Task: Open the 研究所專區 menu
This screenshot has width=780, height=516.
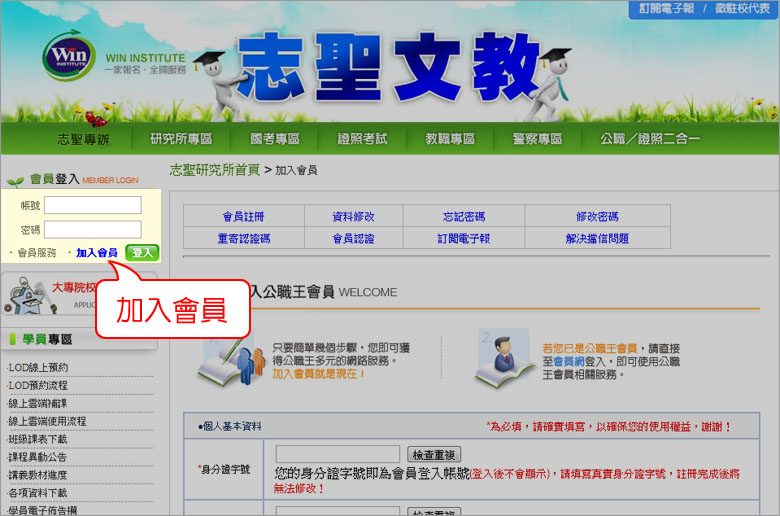Action: (x=181, y=138)
